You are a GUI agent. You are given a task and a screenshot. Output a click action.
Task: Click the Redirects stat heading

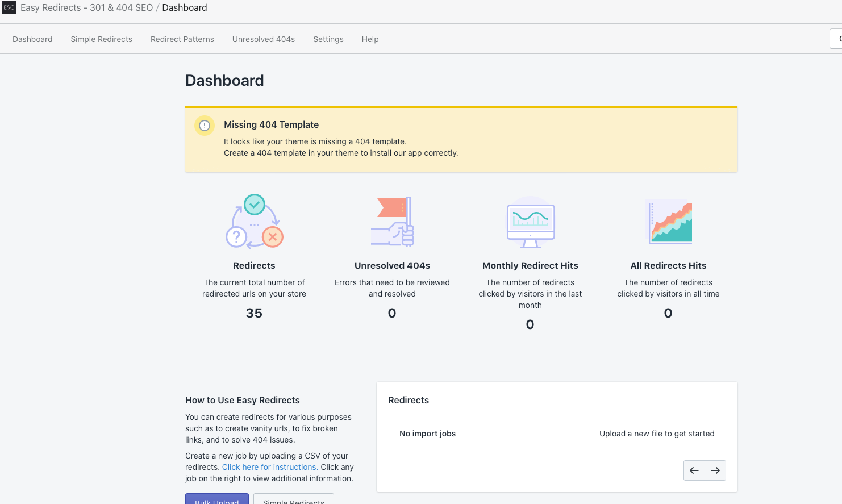[254, 265]
